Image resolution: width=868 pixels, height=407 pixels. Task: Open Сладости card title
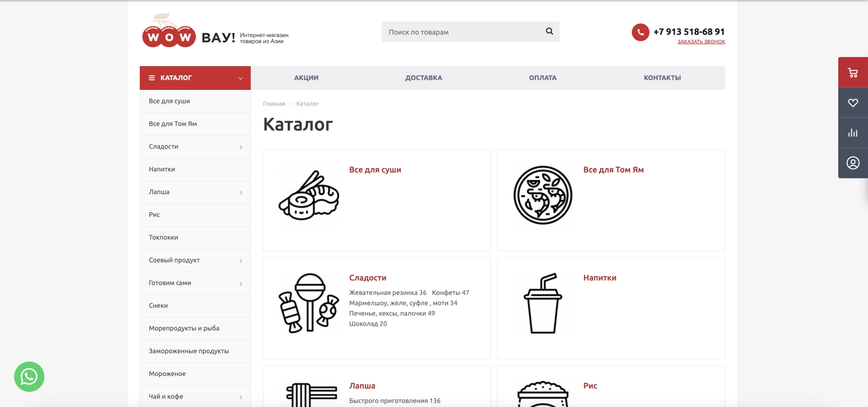coord(367,278)
